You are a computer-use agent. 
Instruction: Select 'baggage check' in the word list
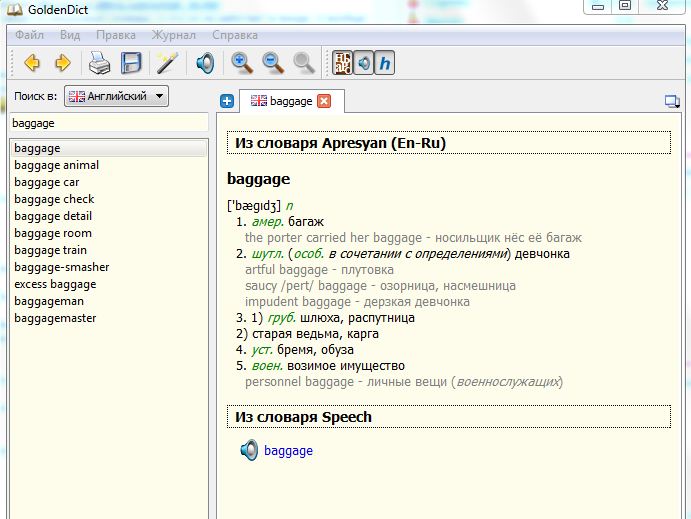click(x=109, y=199)
